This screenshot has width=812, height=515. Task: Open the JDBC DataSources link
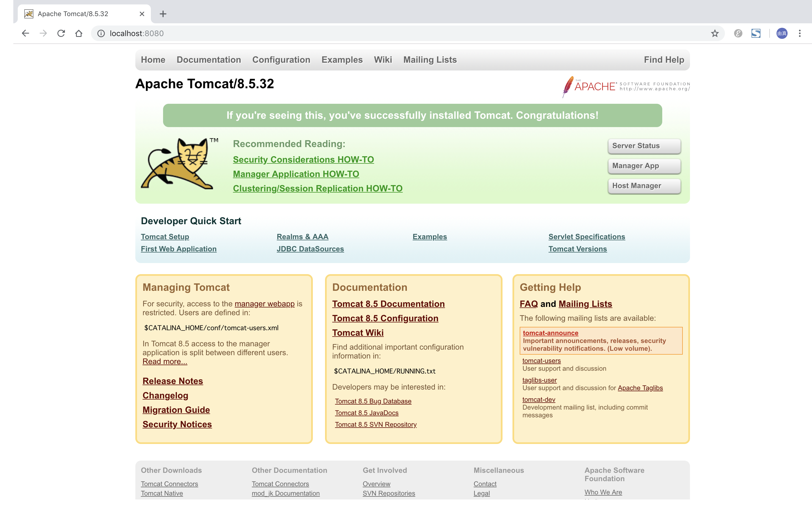(x=310, y=249)
